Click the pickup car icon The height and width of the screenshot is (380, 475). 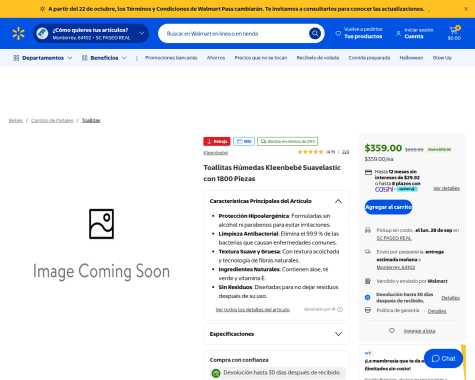[x=368, y=230]
